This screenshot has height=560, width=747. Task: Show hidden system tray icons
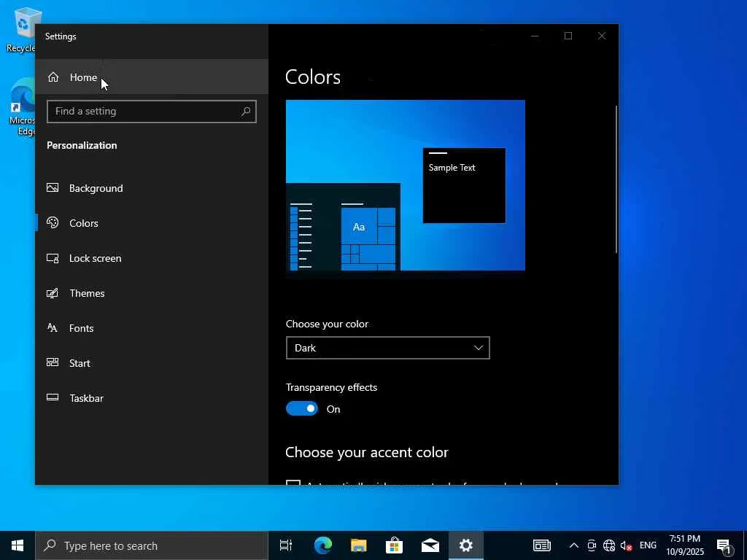pyautogui.click(x=574, y=545)
